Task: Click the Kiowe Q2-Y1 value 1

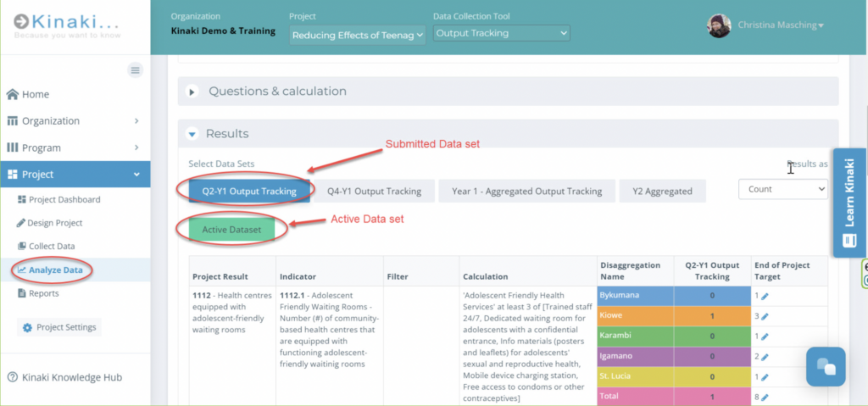Action: click(x=712, y=315)
